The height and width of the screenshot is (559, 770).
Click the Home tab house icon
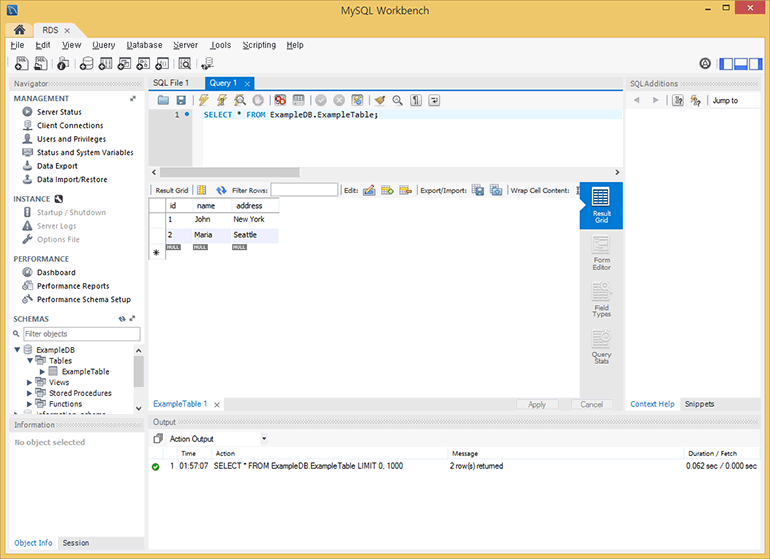(x=19, y=31)
